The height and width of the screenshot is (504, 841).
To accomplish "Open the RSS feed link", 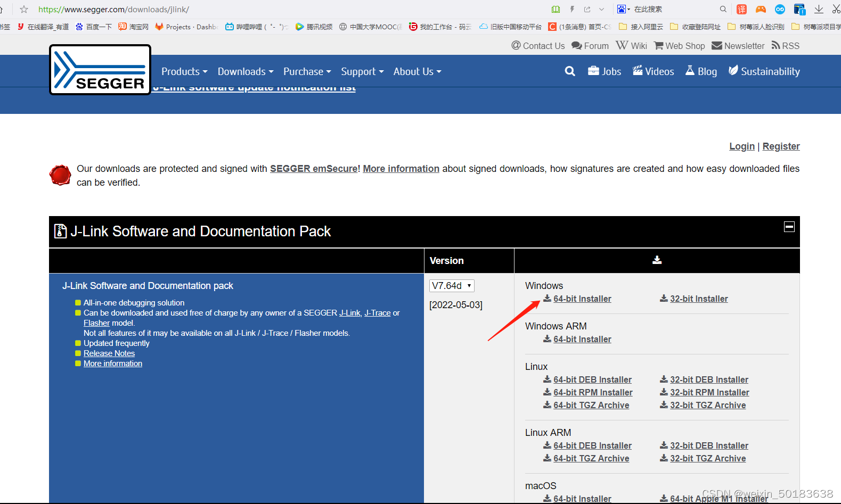I will [786, 46].
